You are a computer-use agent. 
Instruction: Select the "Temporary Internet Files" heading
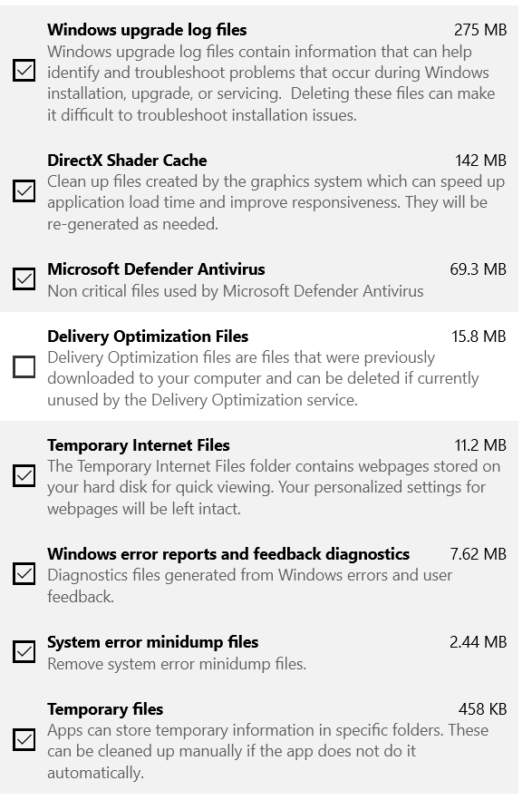[x=139, y=445]
